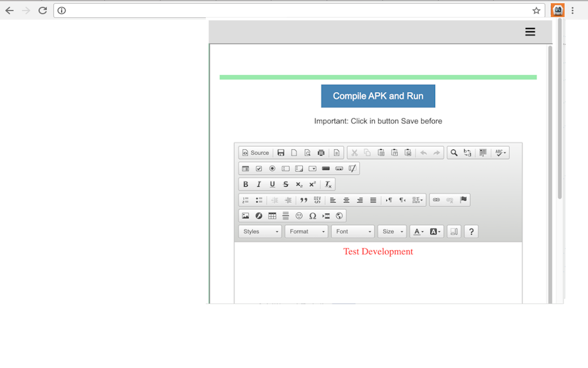
Task: Click the Source view button
Action: coord(255,153)
